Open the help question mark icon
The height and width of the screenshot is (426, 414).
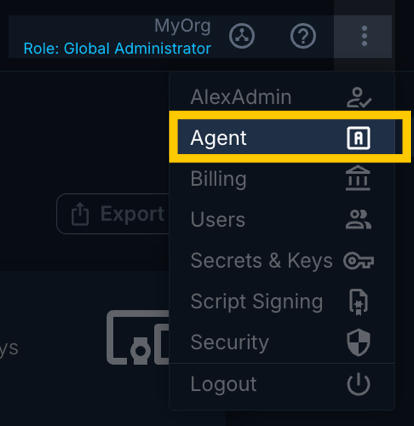click(x=303, y=36)
